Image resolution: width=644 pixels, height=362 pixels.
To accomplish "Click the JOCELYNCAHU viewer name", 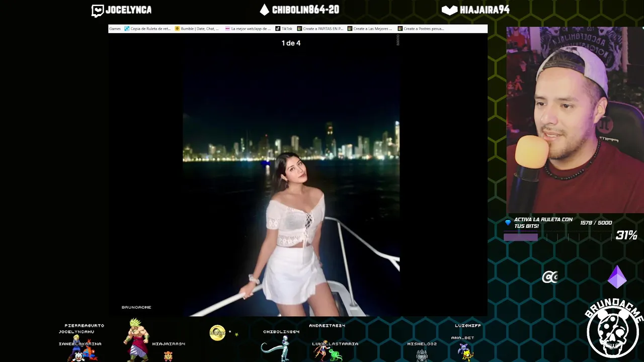I will tap(76, 332).
